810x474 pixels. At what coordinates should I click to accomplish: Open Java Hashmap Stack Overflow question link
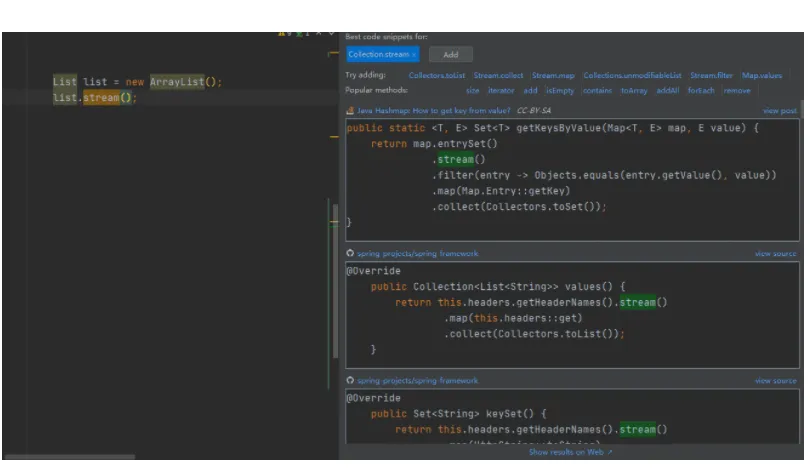(433, 110)
